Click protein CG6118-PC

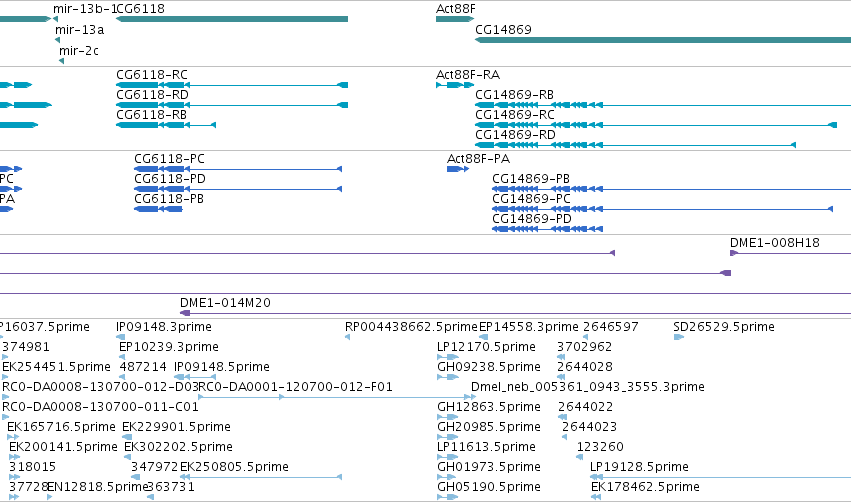(x=238, y=169)
